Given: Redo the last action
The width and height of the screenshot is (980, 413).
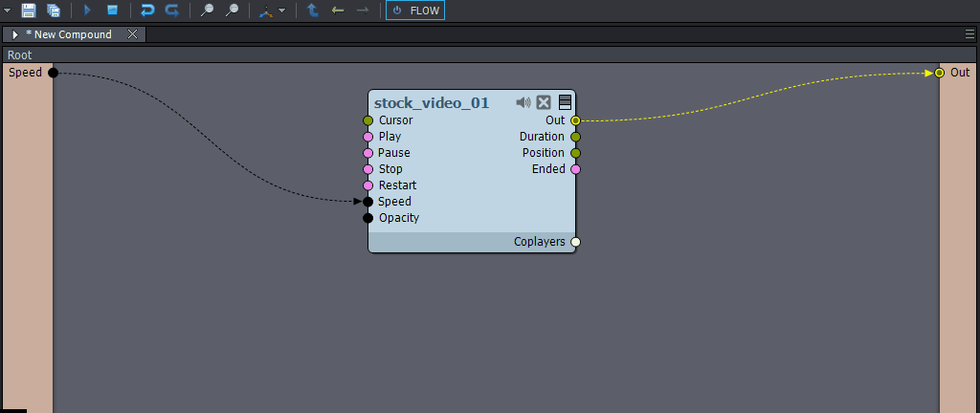Looking at the screenshot, I should pyautogui.click(x=171, y=10).
